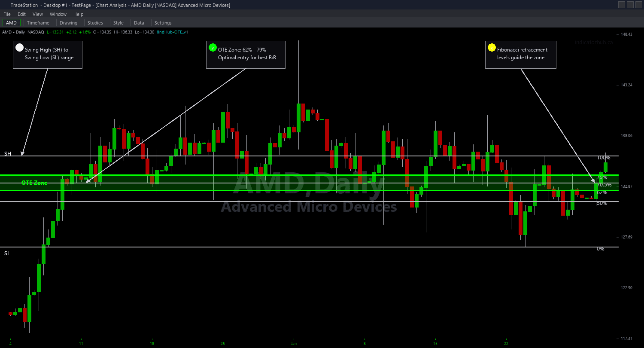Open chart Settings from the toolbar
This screenshot has height=348, width=644.
pos(163,23)
